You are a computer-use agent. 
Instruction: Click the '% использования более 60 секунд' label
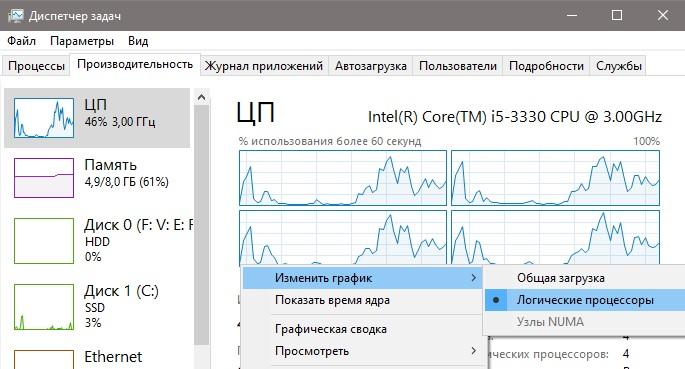(330, 141)
